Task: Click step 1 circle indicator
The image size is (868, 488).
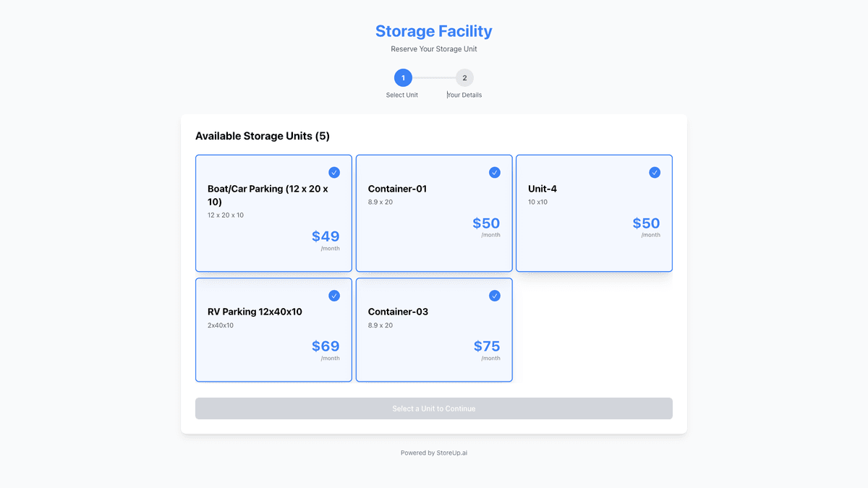Action: 403,78
